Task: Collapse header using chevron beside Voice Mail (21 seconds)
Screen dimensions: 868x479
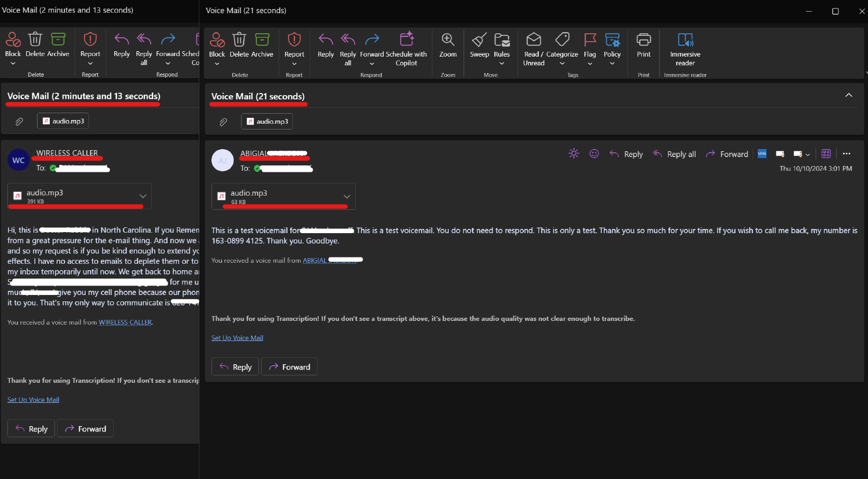Action: [848, 95]
